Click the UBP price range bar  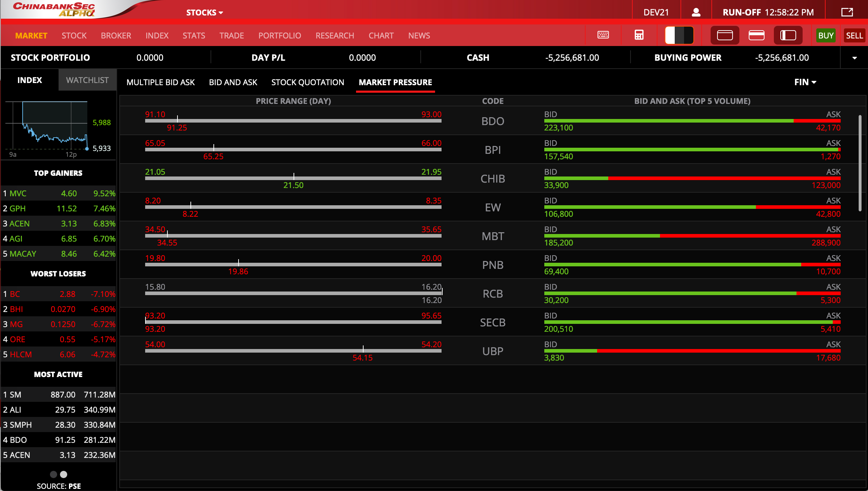point(293,351)
